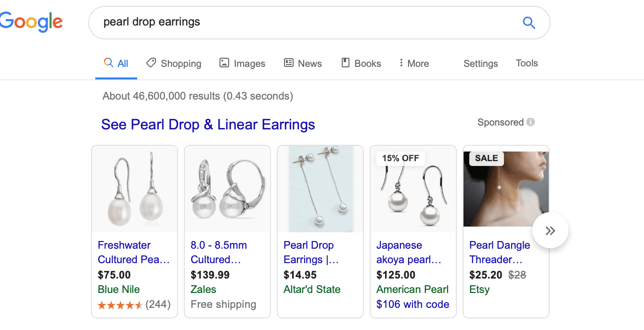Click the Blue Nile star rating
The height and width of the screenshot is (330, 644).
point(120,305)
